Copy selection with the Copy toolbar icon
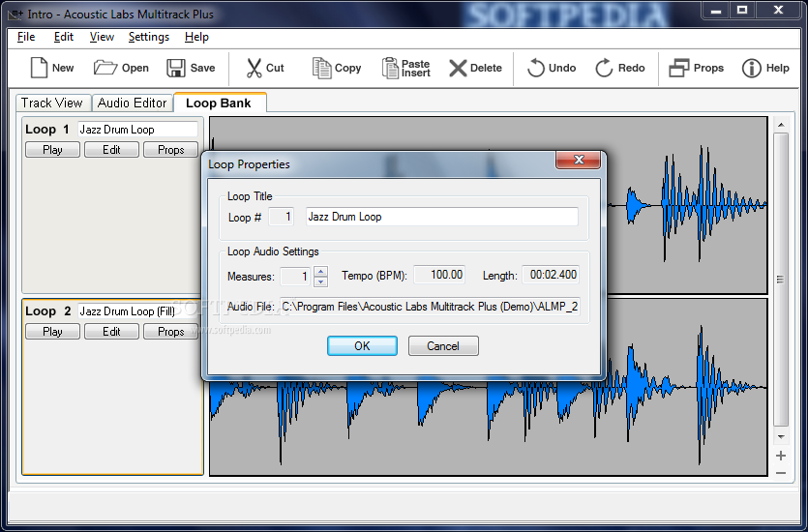This screenshot has height=532, width=808. [321, 68]
